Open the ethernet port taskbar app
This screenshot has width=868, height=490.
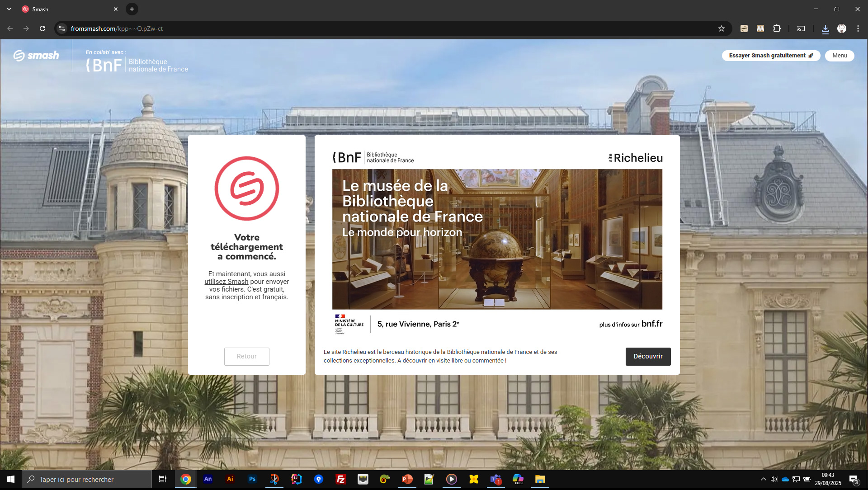(x=363, y=479)
